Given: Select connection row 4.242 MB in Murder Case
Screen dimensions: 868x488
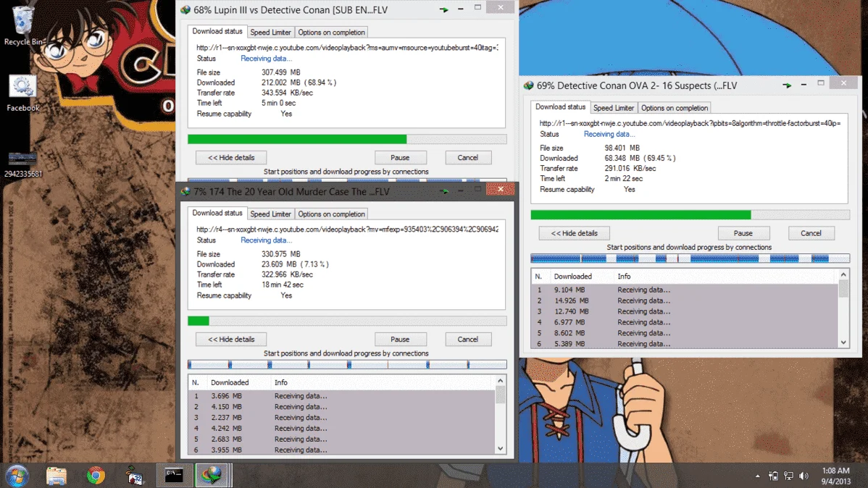Looking at the screenshot, I should tap(341, 428).
